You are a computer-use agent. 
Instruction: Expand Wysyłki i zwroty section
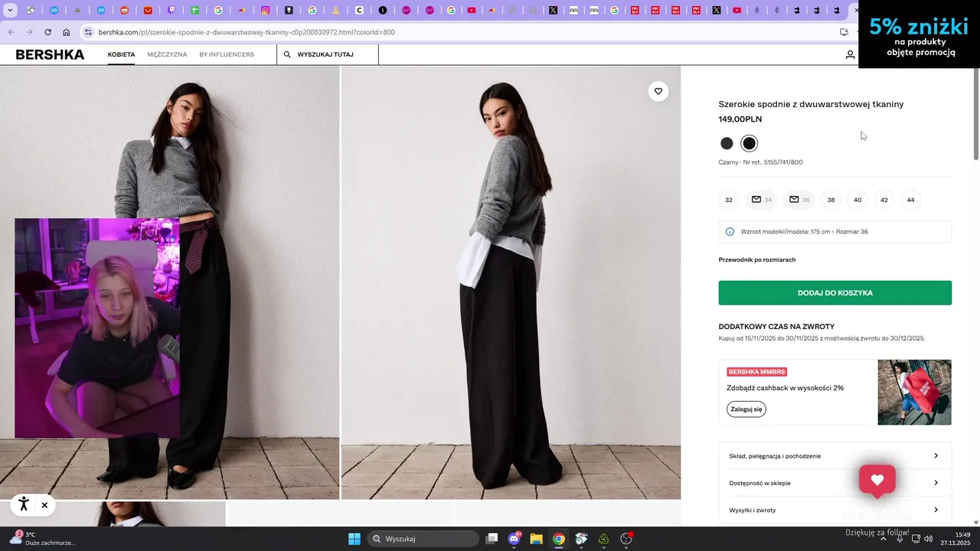(x=835, y=510)
